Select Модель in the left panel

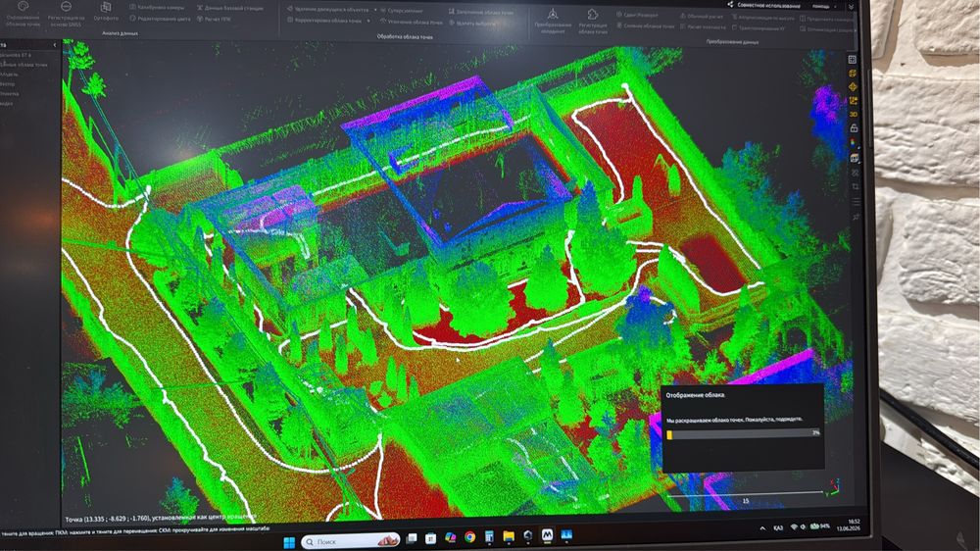pyautogui.click(x=9, y=74)
